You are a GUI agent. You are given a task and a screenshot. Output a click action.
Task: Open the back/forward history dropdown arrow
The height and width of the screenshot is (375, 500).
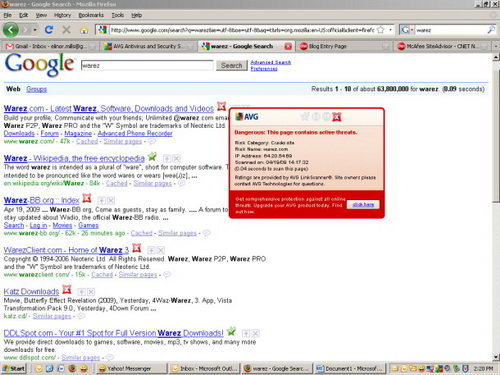[35, 30]
